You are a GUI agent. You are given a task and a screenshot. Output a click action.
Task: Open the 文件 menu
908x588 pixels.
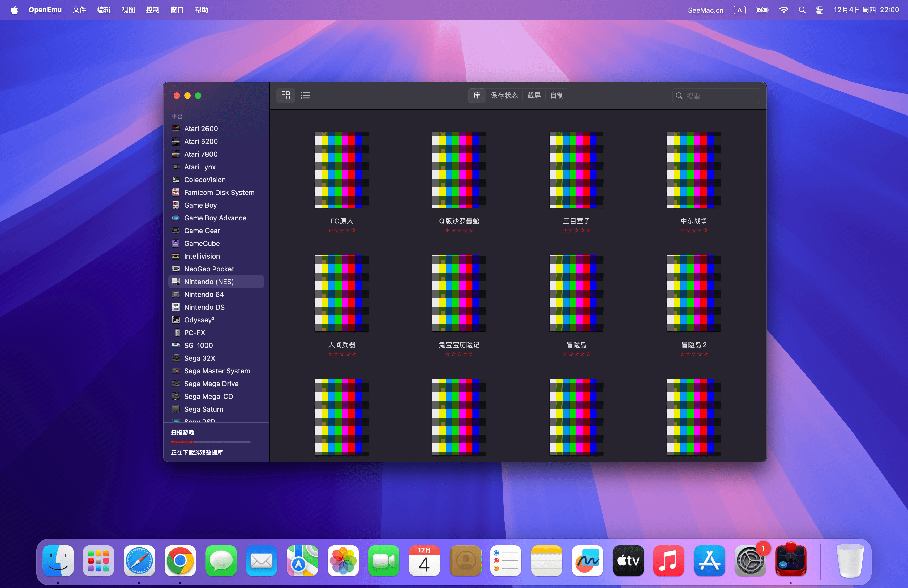79,10
